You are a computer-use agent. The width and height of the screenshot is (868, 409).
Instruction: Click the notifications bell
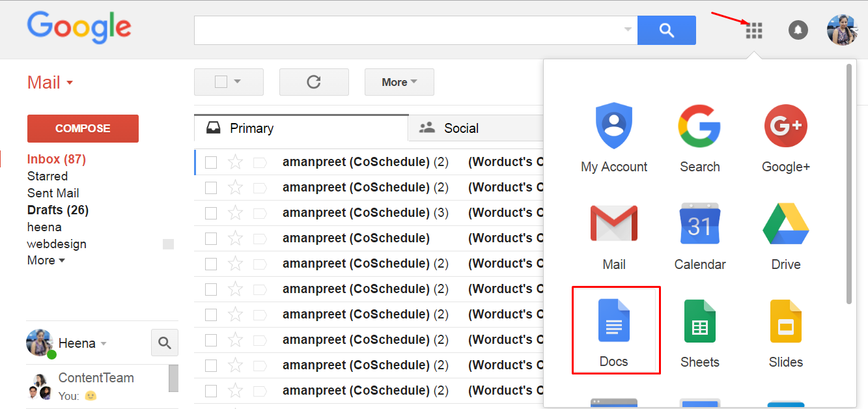click(x=798, y=30)
